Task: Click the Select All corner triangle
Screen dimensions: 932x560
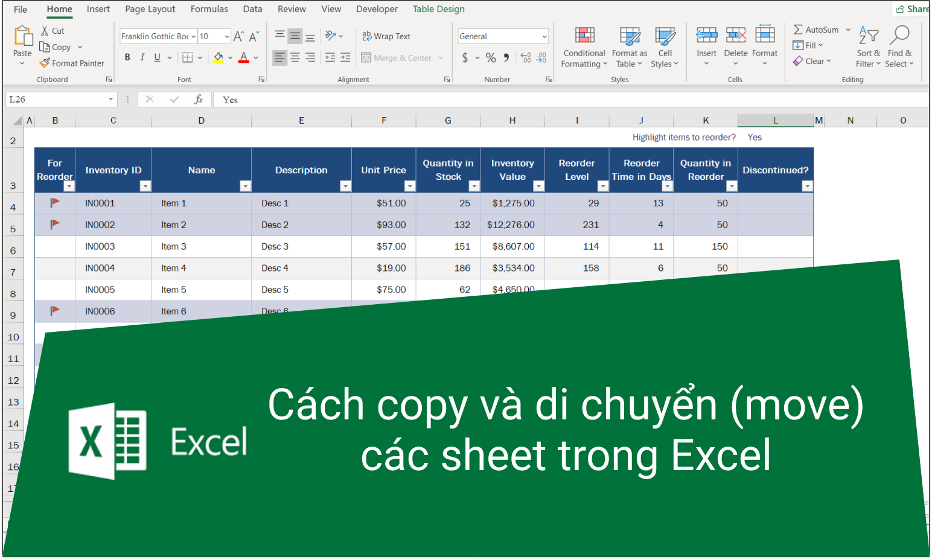Action: pos(17,121)
